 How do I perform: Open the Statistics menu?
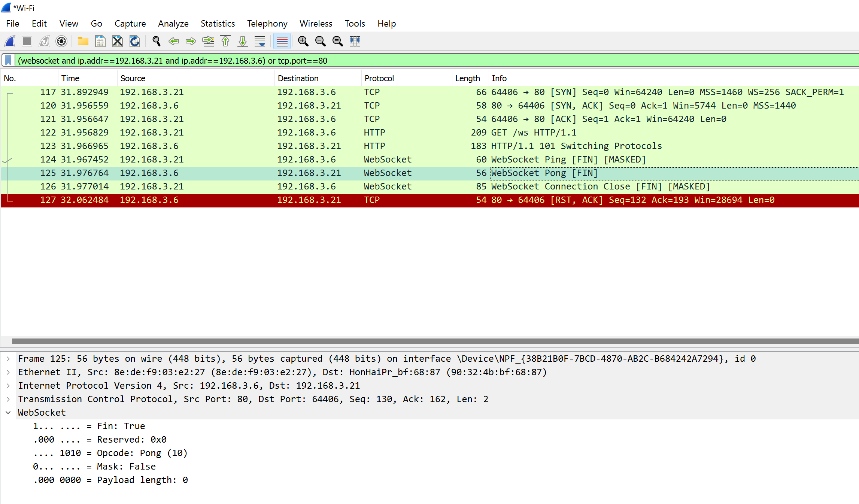[x=218, y=23]
